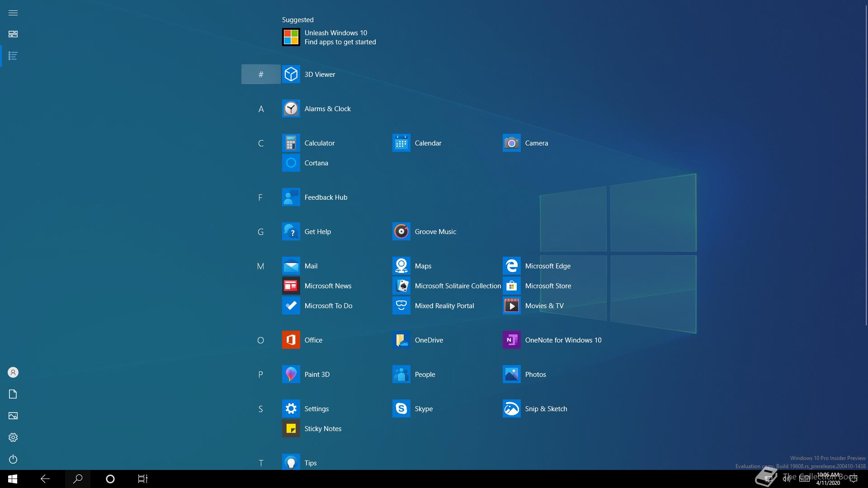
Task: Click the A letter group header
Action: (x=261, y=108)
